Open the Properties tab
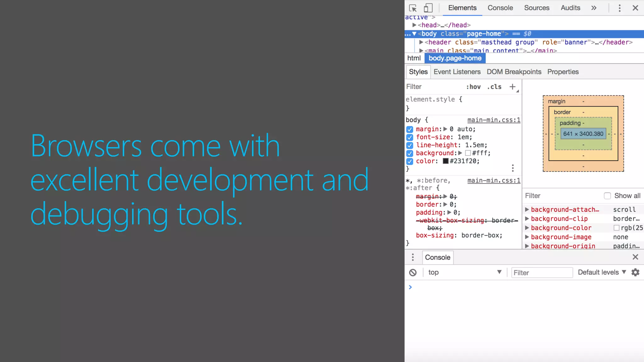Screen dimensions: 644x362 [x=563, y=72]
